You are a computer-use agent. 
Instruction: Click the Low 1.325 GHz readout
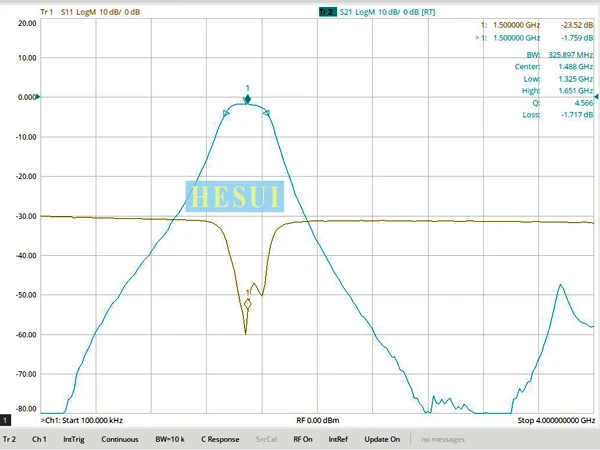558,79
